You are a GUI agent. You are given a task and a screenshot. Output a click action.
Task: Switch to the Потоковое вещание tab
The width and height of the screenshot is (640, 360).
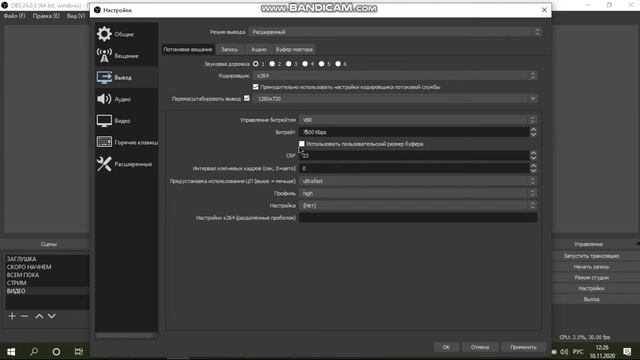tap(188, 49)
